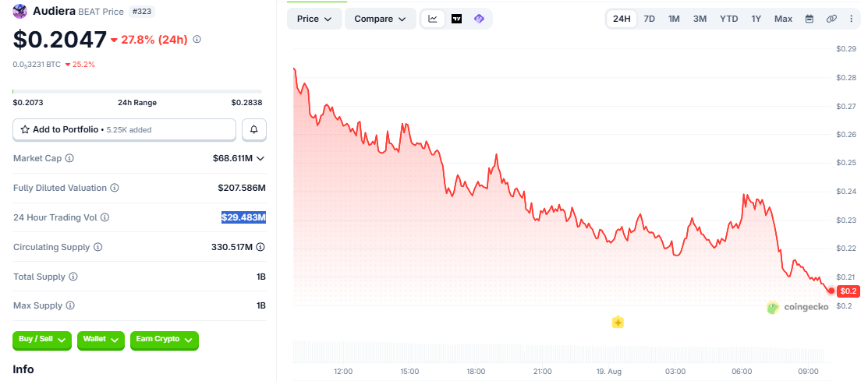
Task: Open Max Supply info icon
Action: click(70, 305)
